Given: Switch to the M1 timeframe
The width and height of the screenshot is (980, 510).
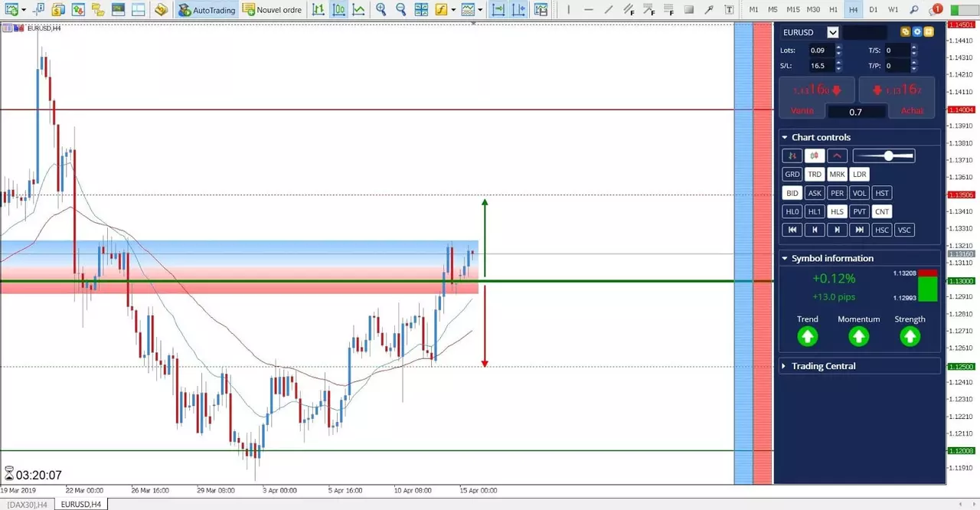Looking at the screenshot, I should 754,10.
